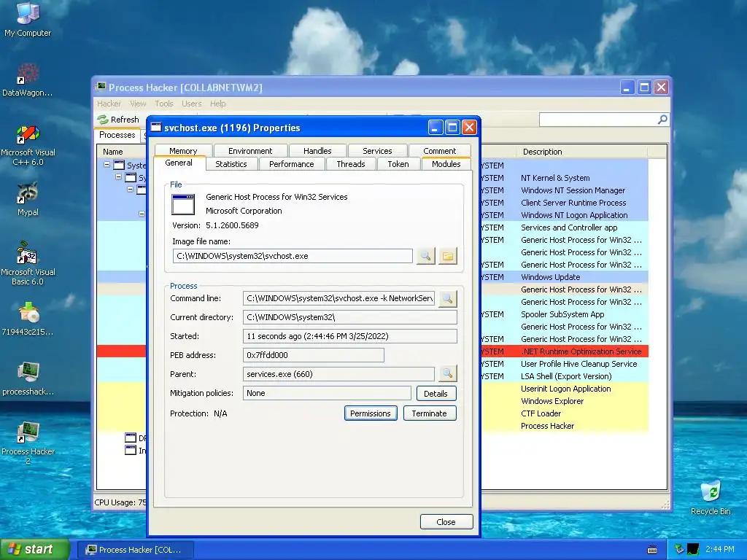Select the Processes tab in Process Hacker
Viewport: 747px width, 560px height.
point(117,135)
